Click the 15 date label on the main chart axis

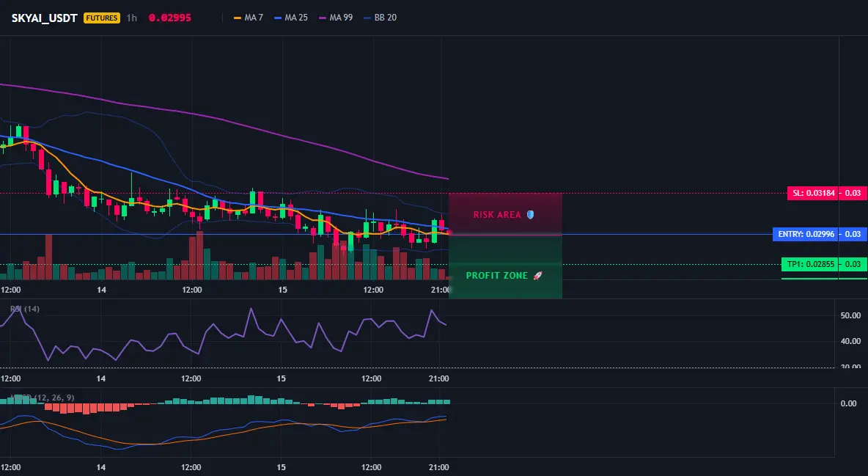coord(283,290)
